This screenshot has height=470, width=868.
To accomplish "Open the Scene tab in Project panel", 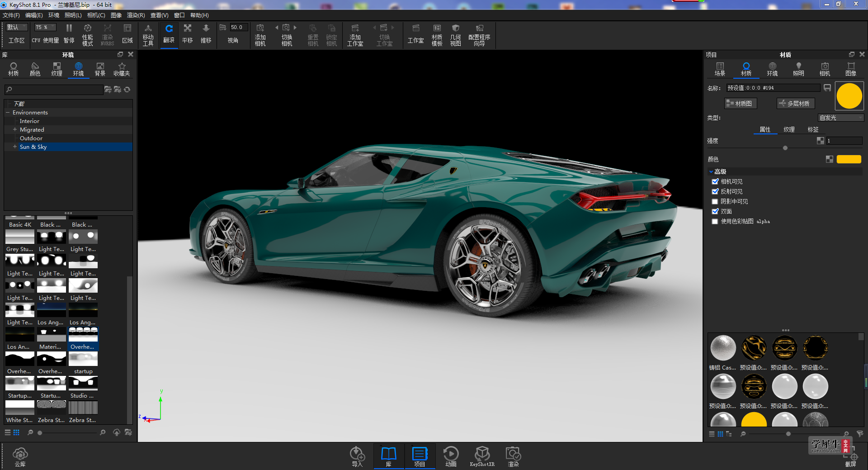I will click(x=720, y=69).
